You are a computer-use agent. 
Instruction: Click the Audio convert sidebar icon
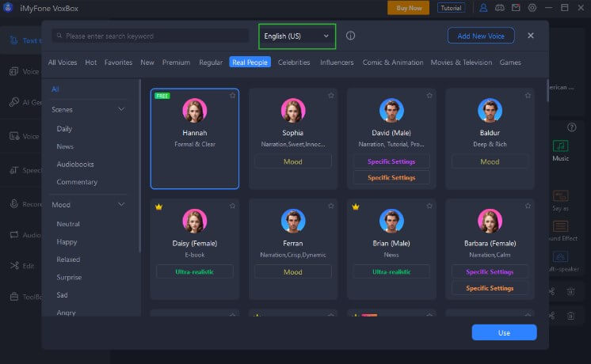click(x=14, y=234)
